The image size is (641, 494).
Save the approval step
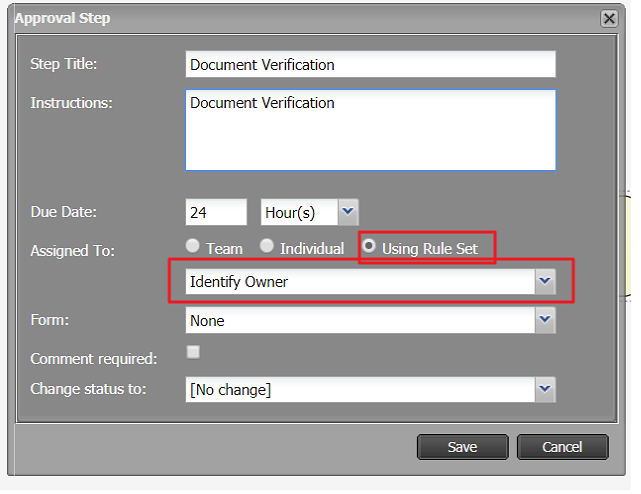pos(463,447)
